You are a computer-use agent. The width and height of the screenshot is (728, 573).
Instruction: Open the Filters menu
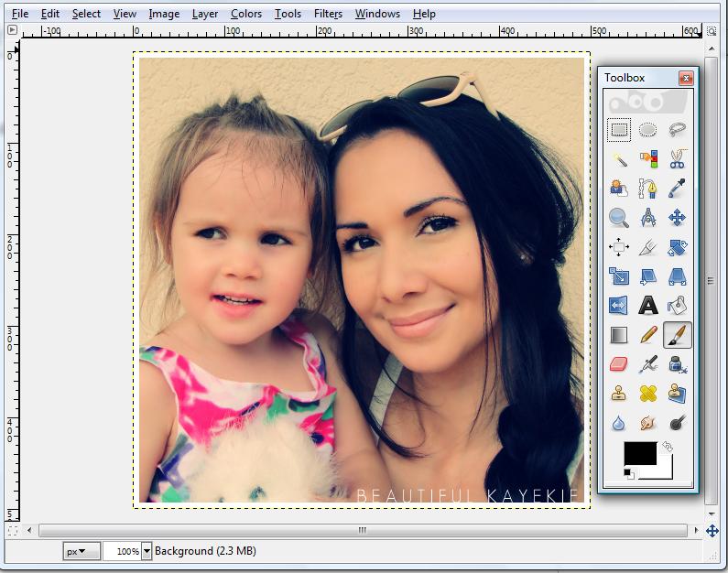tap(328, 14)
